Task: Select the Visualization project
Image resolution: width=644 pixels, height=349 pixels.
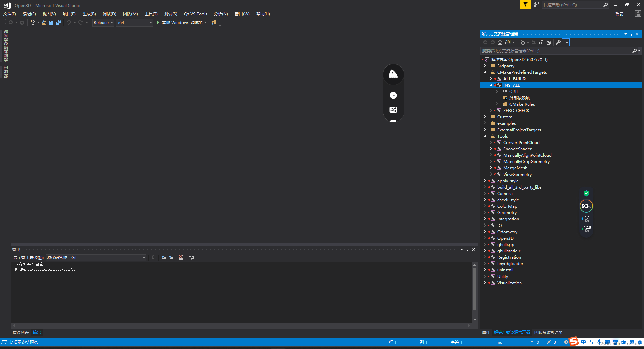Action: [509, 283]
